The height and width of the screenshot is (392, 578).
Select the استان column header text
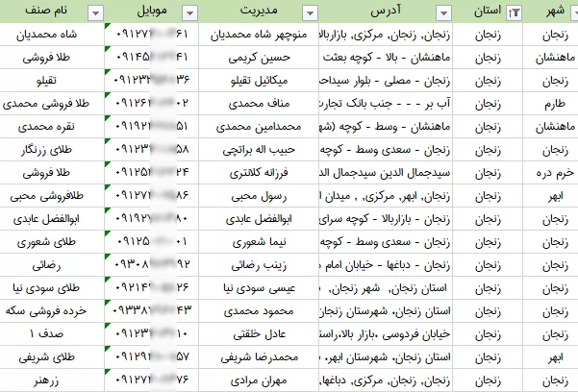[488, 11]
